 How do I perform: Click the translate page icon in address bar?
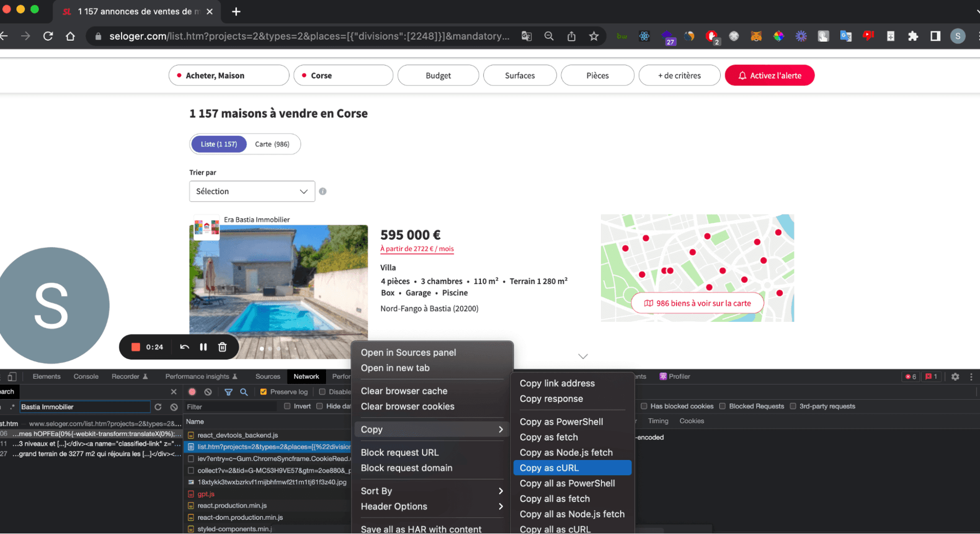pos(527,36)
